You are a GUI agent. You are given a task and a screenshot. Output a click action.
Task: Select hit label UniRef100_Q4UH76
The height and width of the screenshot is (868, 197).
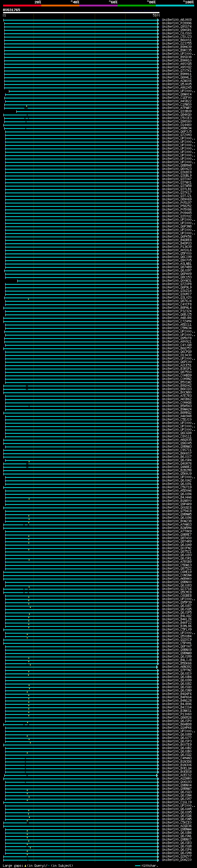pyautogui.click(x=177, y=463)
